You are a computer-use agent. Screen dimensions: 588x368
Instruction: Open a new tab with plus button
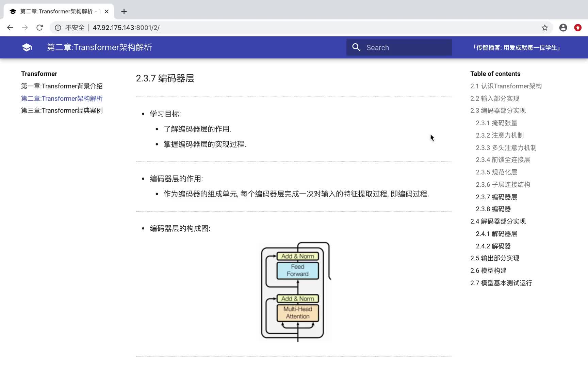pos(124,12)
